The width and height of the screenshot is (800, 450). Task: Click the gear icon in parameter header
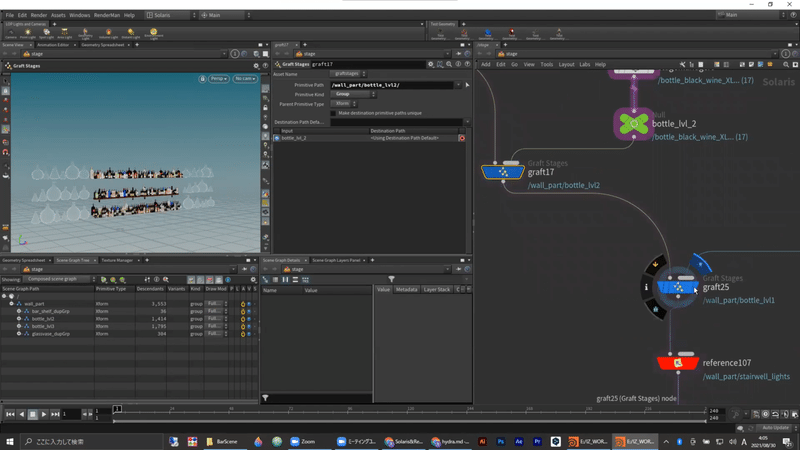pyautogui.click(x=431, y=64)
